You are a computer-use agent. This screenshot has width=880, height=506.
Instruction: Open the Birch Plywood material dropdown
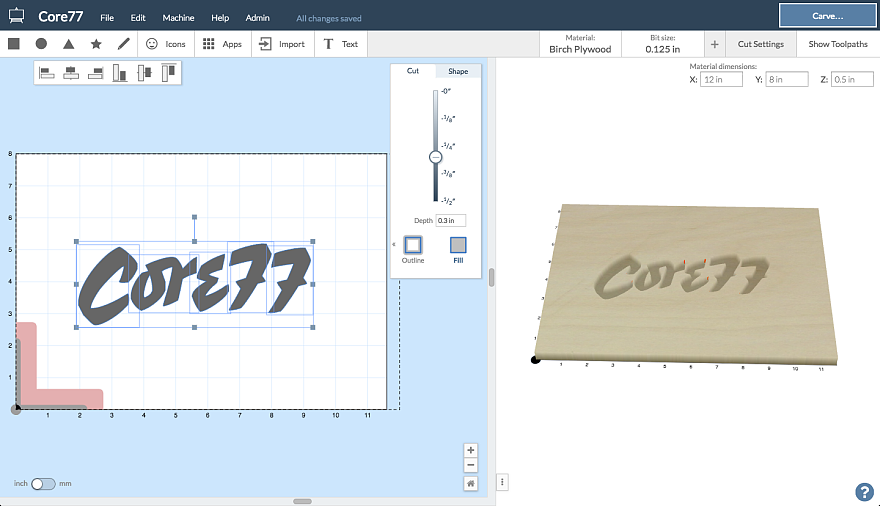tap(580, 44)
